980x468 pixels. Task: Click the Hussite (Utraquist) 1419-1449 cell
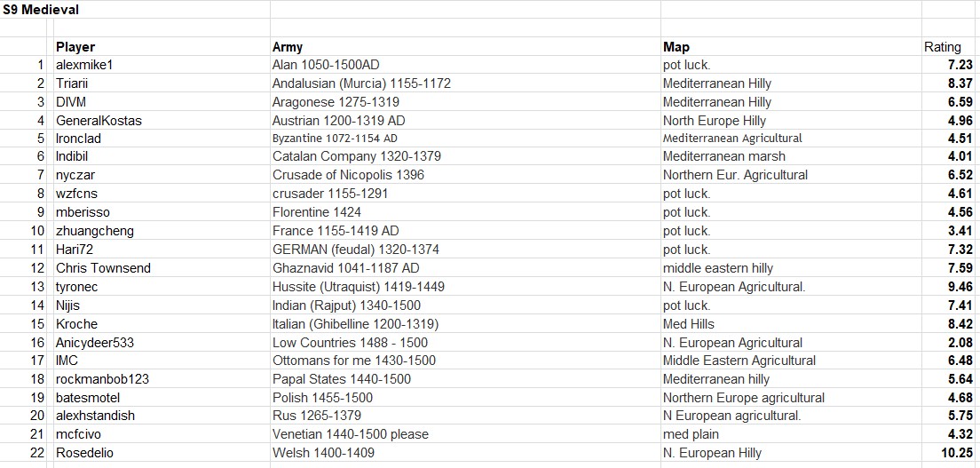[x=359, y=287]
